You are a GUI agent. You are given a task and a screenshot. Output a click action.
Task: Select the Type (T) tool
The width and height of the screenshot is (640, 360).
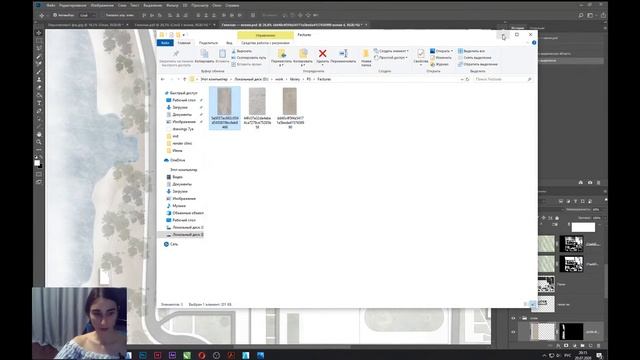point(39,103)
